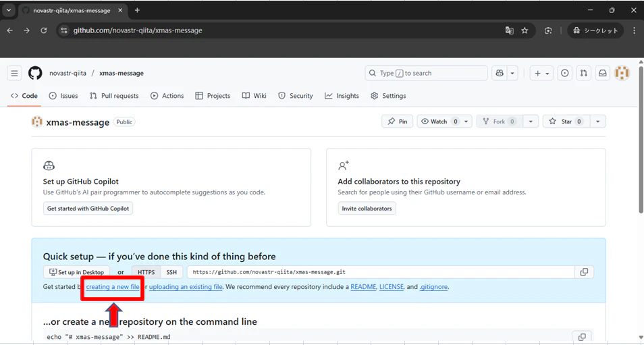Screen dimensions: 644x345
Task: Click the browser back arrow
Action: [x=10, y=30]
